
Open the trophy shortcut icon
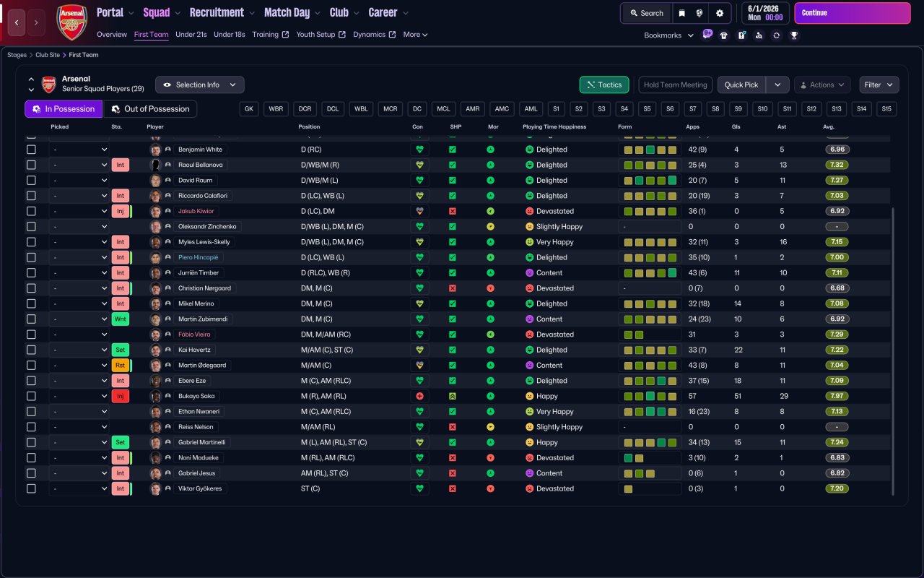pyautogui.click(x=794, y=35)
